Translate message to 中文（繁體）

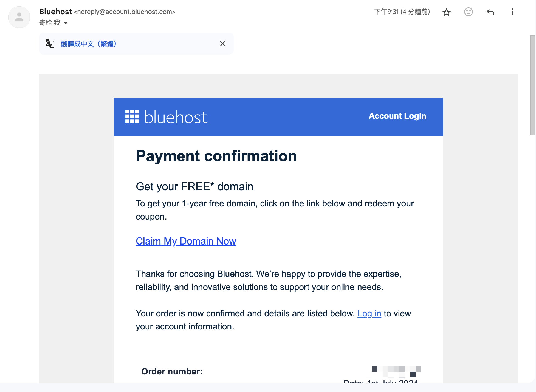pyautogui.click(x=89, y=44)
